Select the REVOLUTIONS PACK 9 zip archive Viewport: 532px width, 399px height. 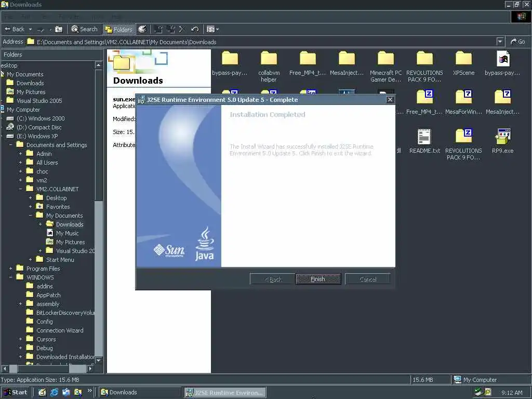pos(463,144)
